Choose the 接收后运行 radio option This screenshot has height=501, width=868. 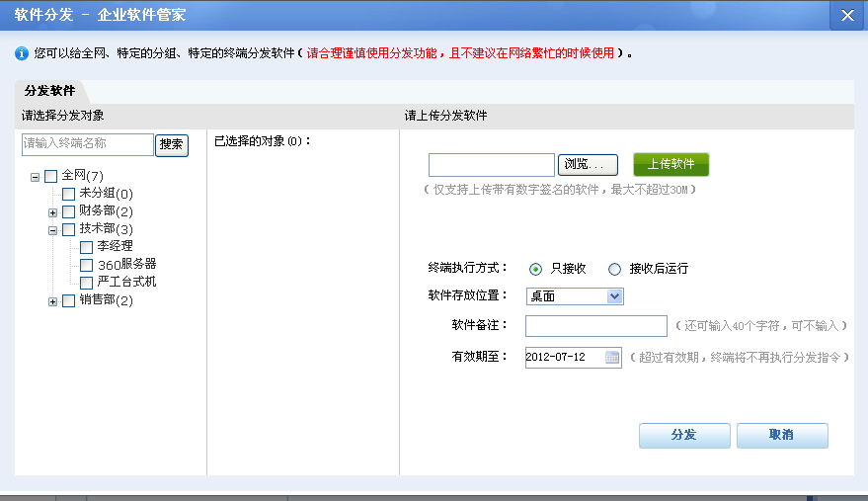pos(614,269)
